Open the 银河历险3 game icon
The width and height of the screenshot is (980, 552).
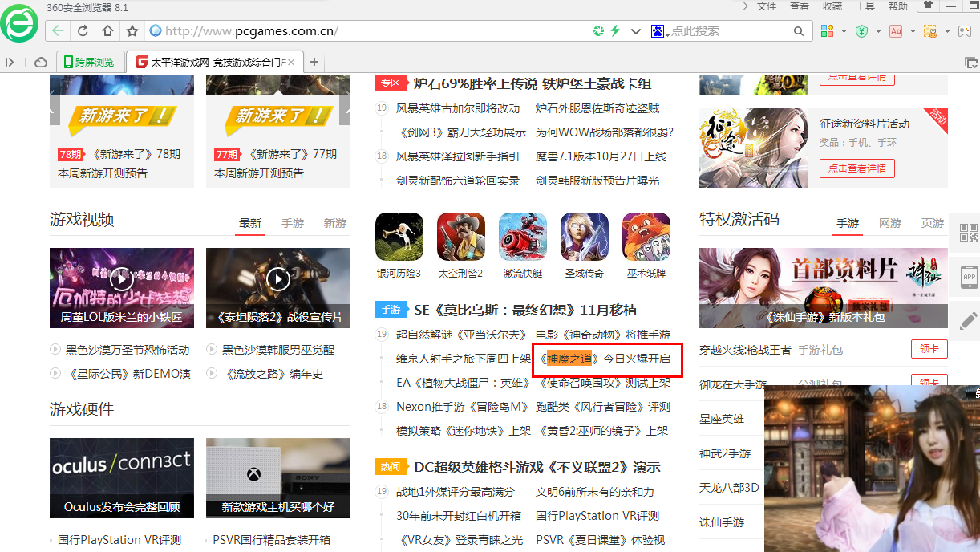pos(399,237)
